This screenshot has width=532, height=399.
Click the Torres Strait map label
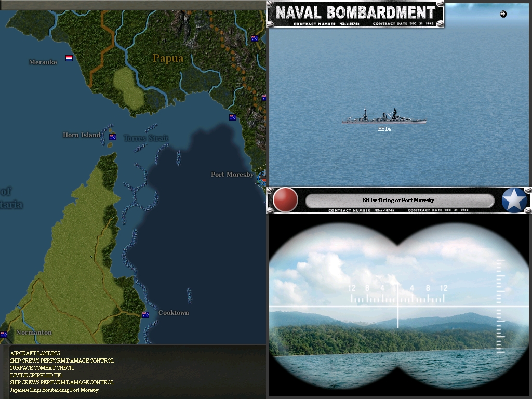tap(146, 138)
